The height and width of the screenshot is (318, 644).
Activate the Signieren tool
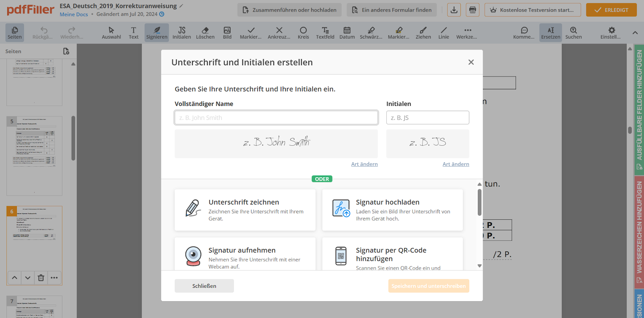click(x=157, y=33)
